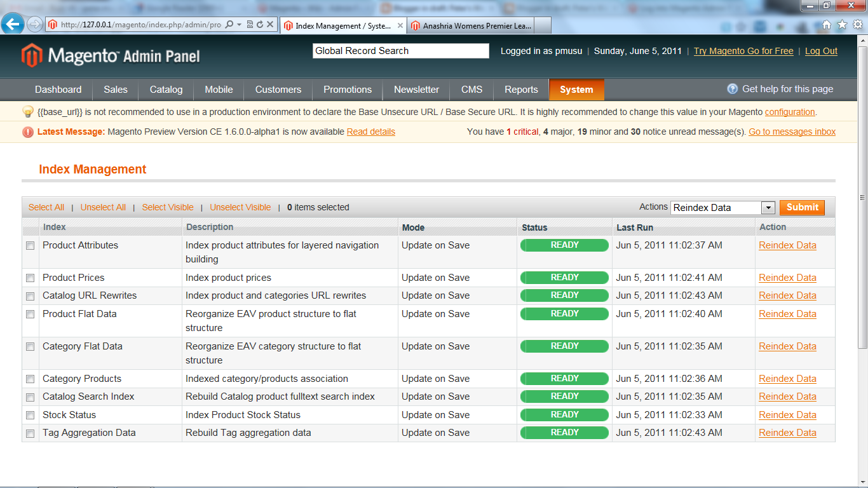Screen dimensions: 868x488
Task: Click the refresh icon in address bar
Action: (x=259, y=25)
